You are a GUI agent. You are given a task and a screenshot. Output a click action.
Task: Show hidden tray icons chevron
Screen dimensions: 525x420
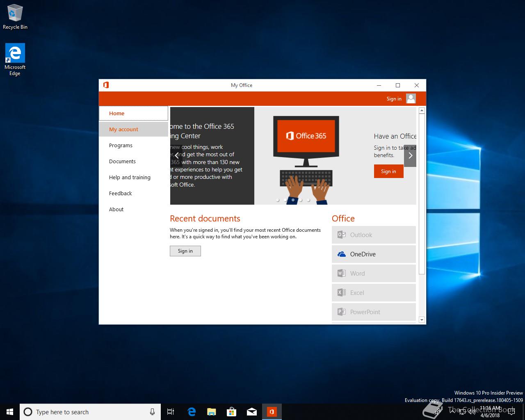[452, 412]
